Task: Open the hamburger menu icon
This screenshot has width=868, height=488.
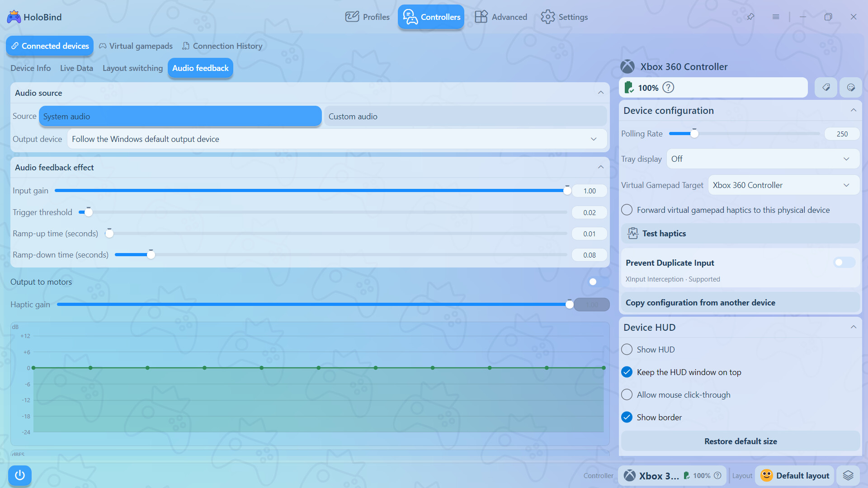Action: [x=776, y=17]
